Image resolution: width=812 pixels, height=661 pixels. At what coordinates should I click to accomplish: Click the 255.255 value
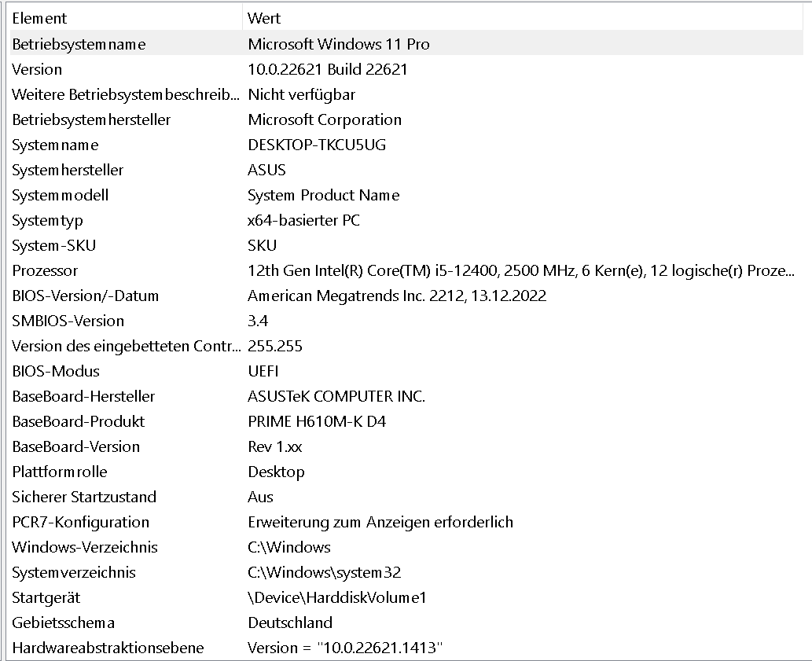(275, 347)
